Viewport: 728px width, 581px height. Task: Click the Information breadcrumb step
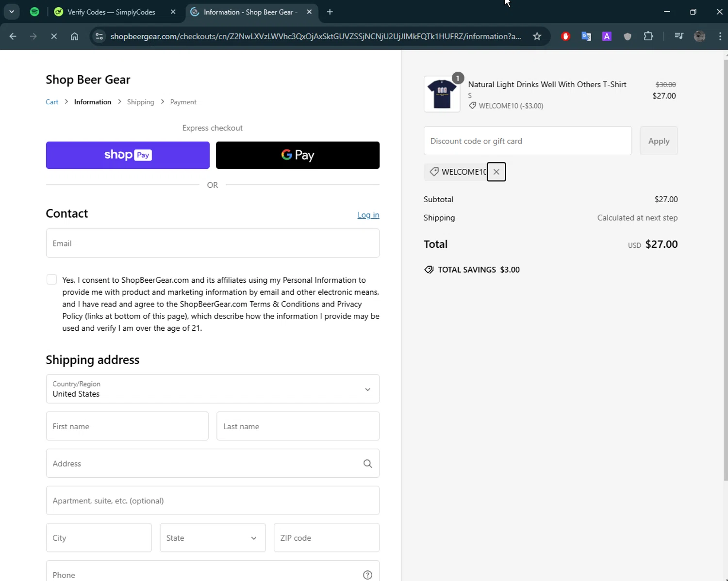(x=93, y=102)
